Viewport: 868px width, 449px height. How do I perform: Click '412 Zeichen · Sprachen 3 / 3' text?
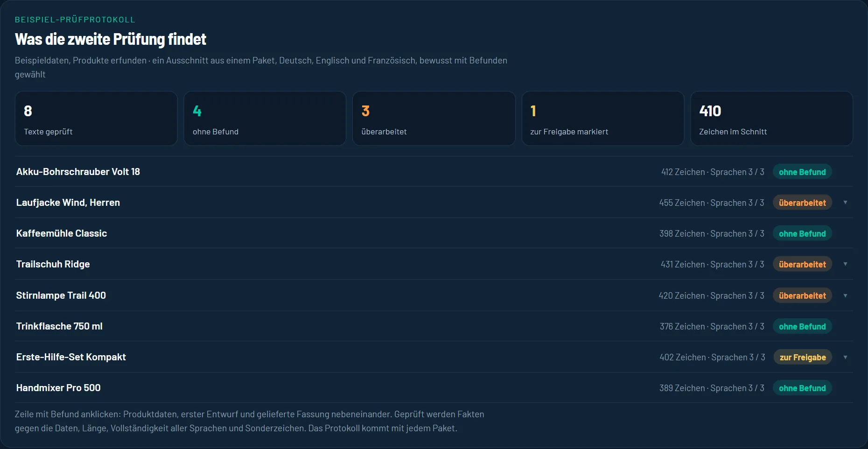[713, 172]
